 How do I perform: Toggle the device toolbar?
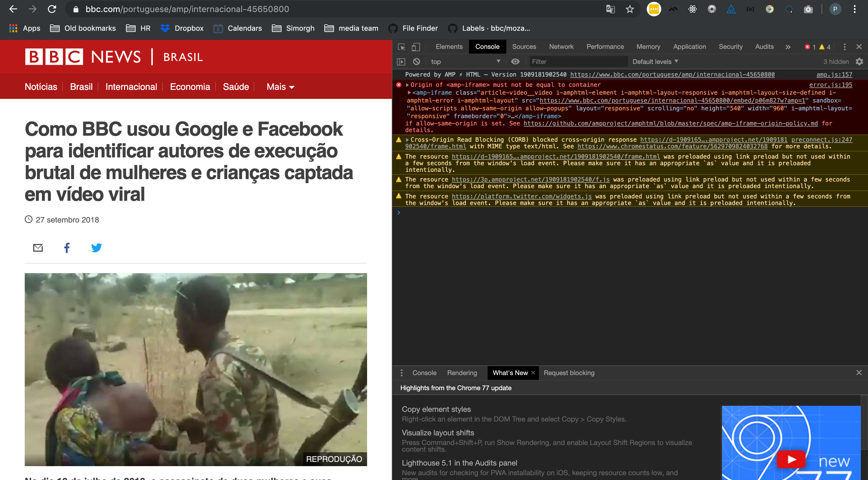[416, 47]
